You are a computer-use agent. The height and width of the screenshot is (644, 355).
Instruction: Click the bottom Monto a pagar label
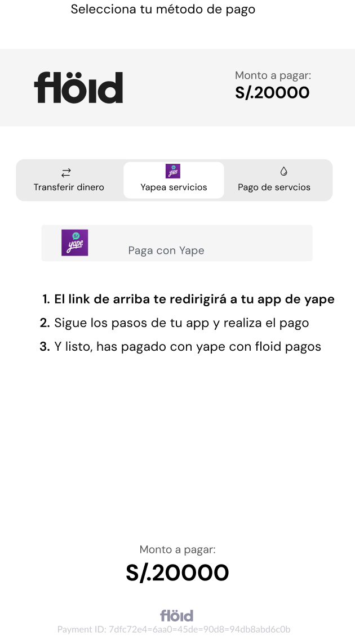[x=177, y=549]
